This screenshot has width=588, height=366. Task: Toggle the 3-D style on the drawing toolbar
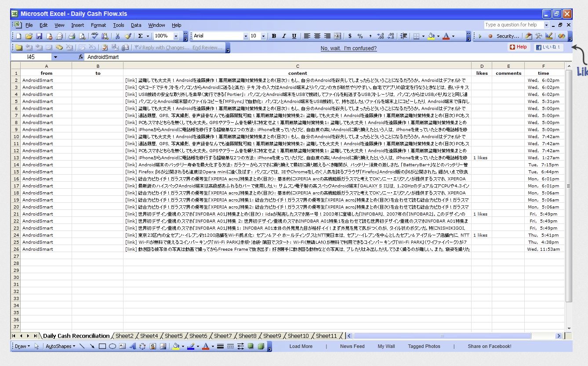[x=261, y=346]
